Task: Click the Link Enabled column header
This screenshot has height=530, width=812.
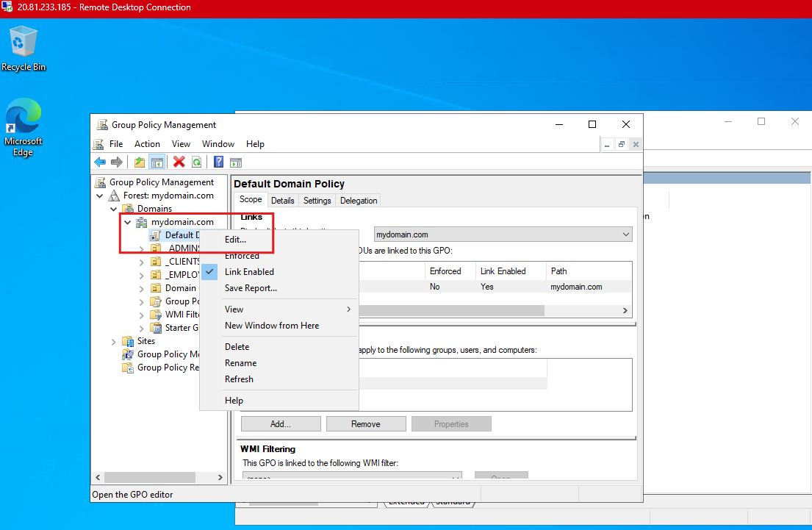Action: coord(511,271)
